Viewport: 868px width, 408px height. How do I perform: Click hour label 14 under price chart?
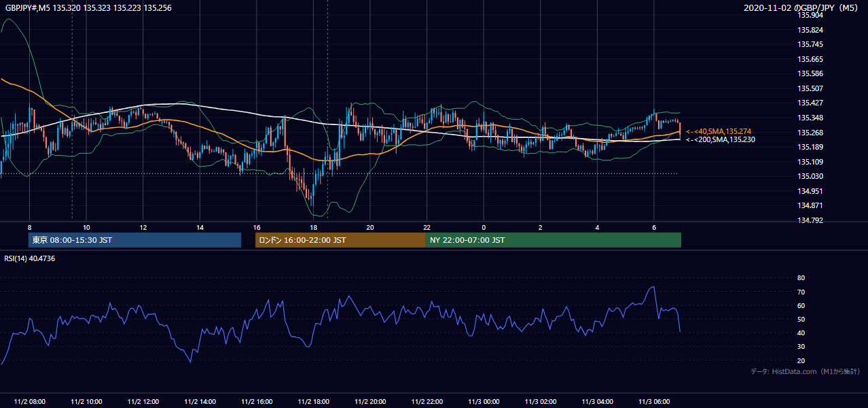point(200,227)
